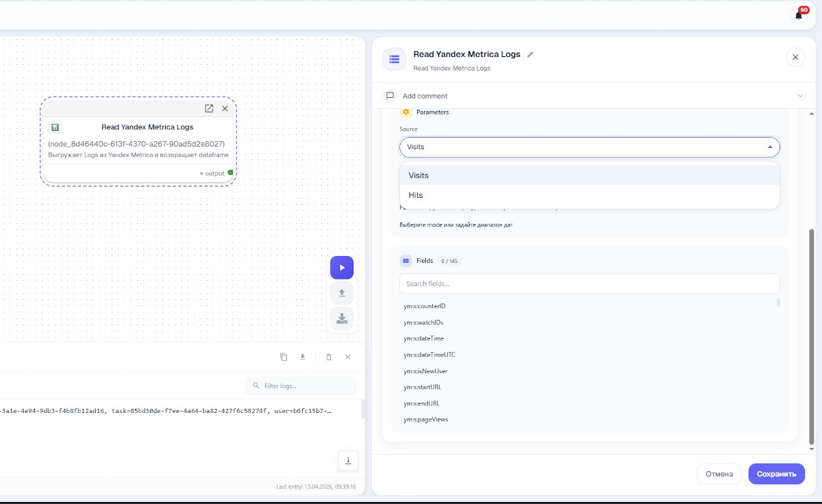The image size is (822, 504).
Task: Click the Filter logs search field
Action: point(301,386)
